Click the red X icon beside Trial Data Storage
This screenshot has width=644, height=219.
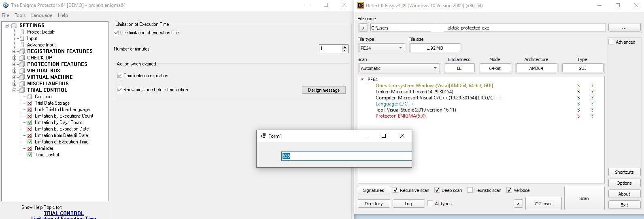[x=30, y=103]
